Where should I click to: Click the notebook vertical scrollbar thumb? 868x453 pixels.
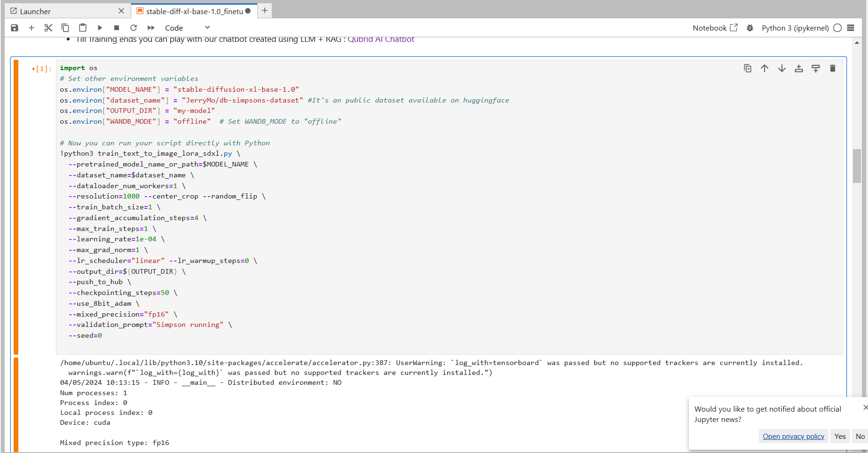pyautogui.click(x=857, y=166)
